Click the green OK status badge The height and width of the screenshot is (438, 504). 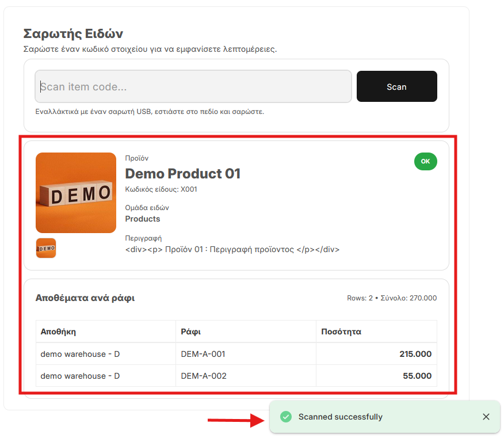(425, 162)
